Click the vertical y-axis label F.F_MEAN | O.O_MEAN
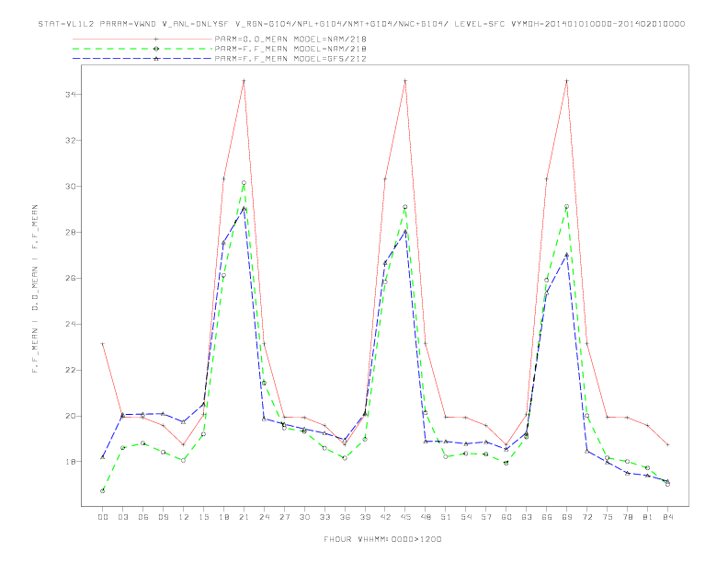This screenshot has width=728, height=563. (35, 289)
